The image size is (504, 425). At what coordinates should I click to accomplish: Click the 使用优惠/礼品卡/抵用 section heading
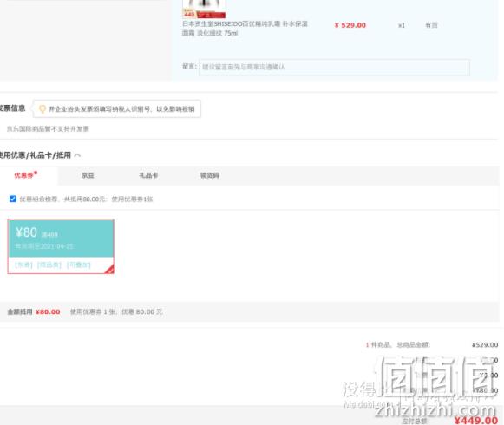pos(35,155)
